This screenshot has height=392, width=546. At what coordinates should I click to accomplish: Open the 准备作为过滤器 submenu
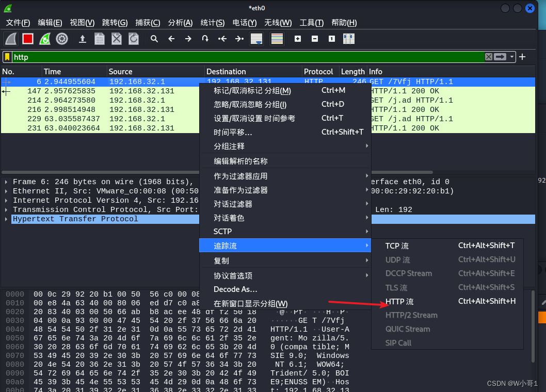point(285,190)
